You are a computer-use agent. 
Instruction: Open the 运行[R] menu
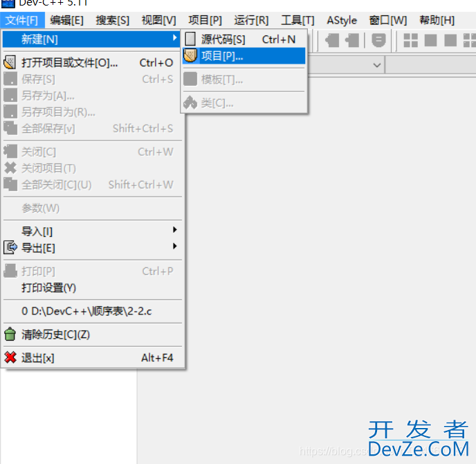tap(251, 20)
